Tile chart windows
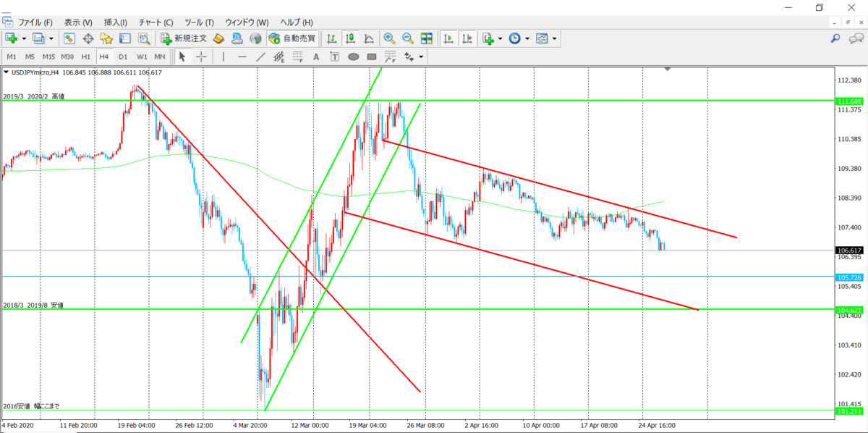The width and height of the screenshot is (868, 433). tap(427, 38)
